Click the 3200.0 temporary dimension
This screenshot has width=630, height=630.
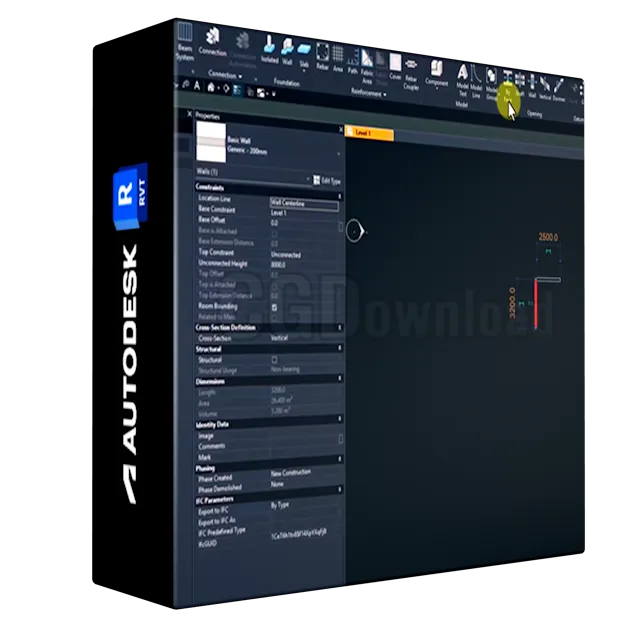click(512, 303)
